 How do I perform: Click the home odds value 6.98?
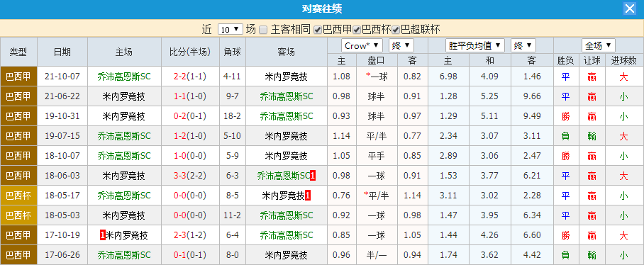click(x=448, y=77)
